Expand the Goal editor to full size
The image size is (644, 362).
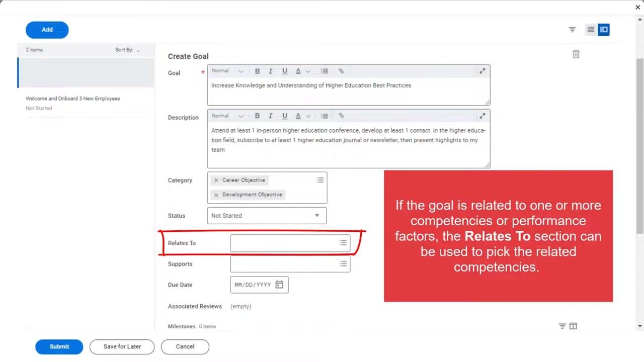[x=482, y=71]
